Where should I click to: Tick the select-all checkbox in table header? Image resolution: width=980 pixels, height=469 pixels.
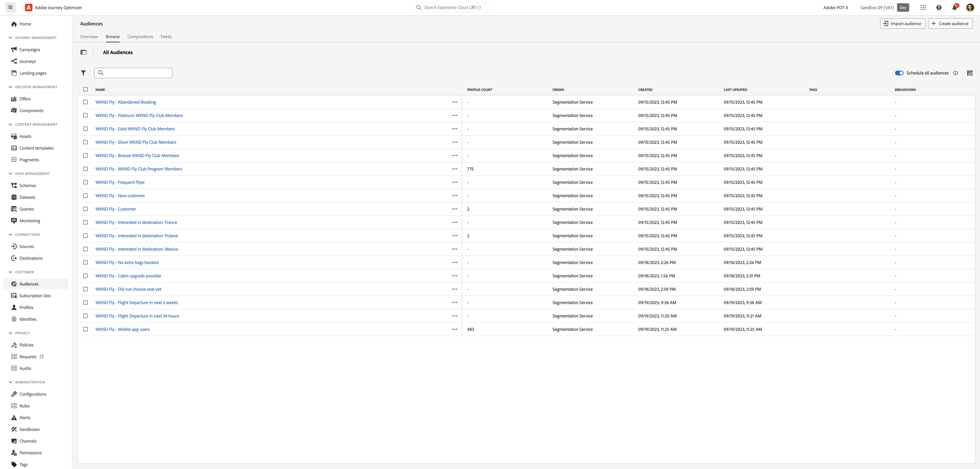(85, 89)
